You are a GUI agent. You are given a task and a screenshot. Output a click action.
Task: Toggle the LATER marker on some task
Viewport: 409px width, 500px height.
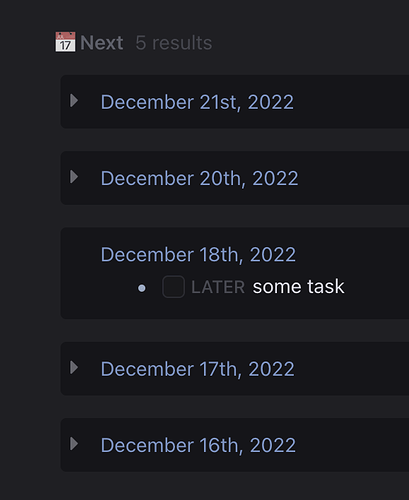tap(218, 287)
